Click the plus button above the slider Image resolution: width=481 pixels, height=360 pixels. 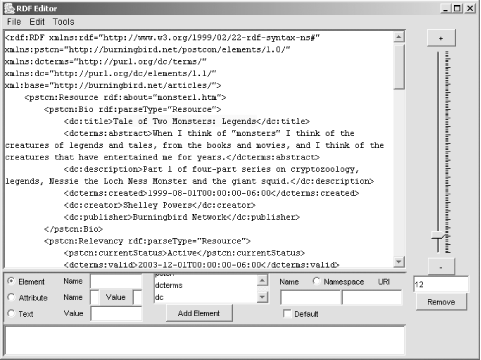point(441,38)
